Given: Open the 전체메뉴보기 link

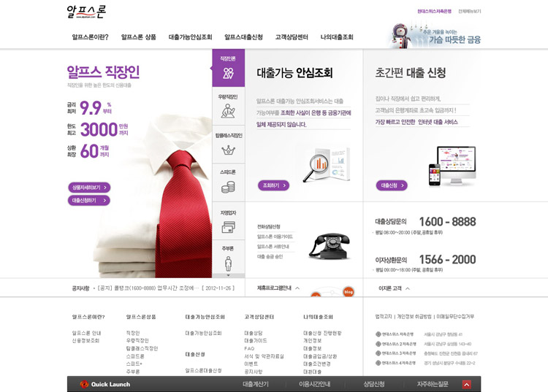Looking at the screenshot, I should click(470, 11).
